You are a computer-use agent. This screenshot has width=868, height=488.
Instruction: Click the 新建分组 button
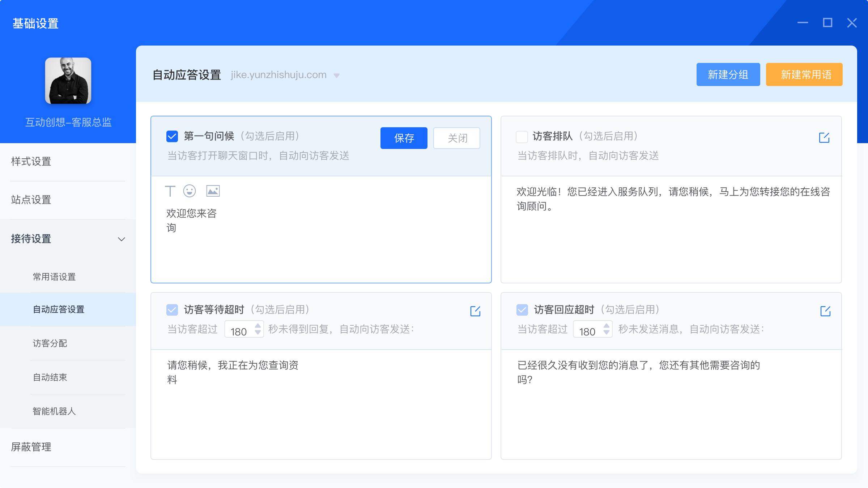728,74
